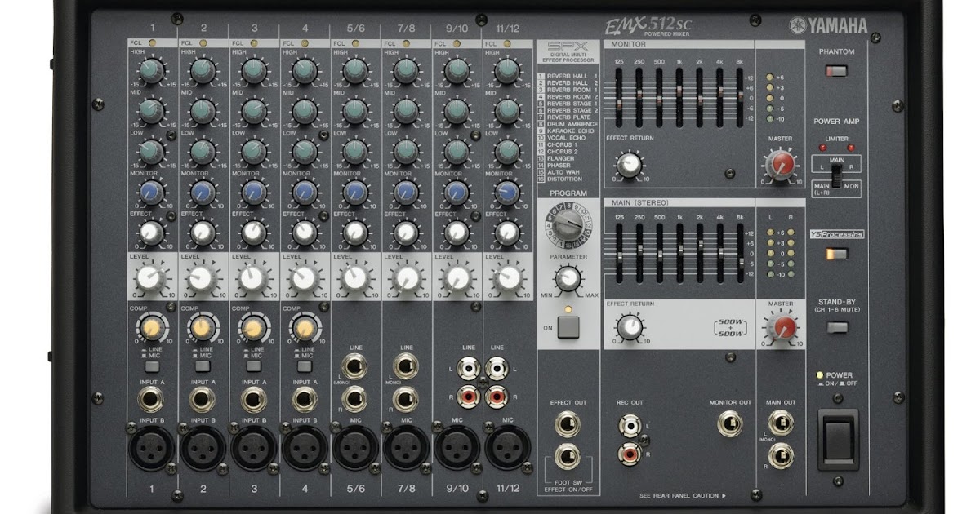Click channel 3 yellow COMP knob

[253, 328]
